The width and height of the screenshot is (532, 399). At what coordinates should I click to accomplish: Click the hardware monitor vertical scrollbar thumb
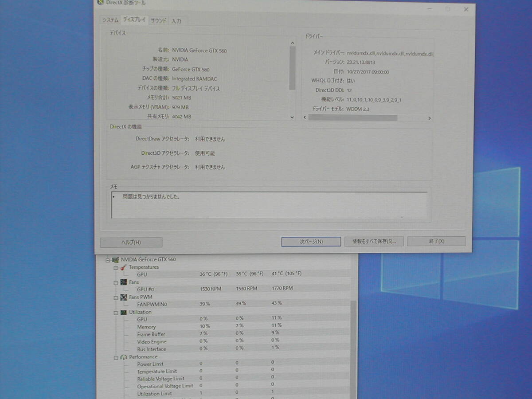[x=353, y=350]
